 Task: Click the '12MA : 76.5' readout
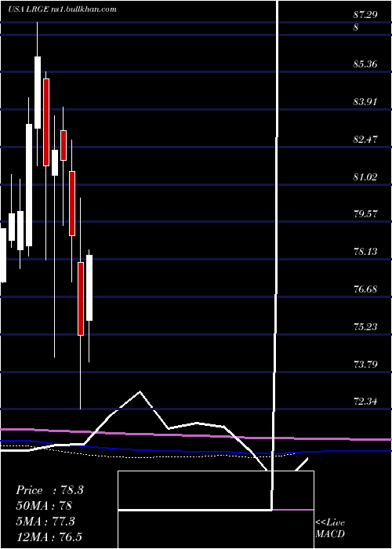coord(49,536)
